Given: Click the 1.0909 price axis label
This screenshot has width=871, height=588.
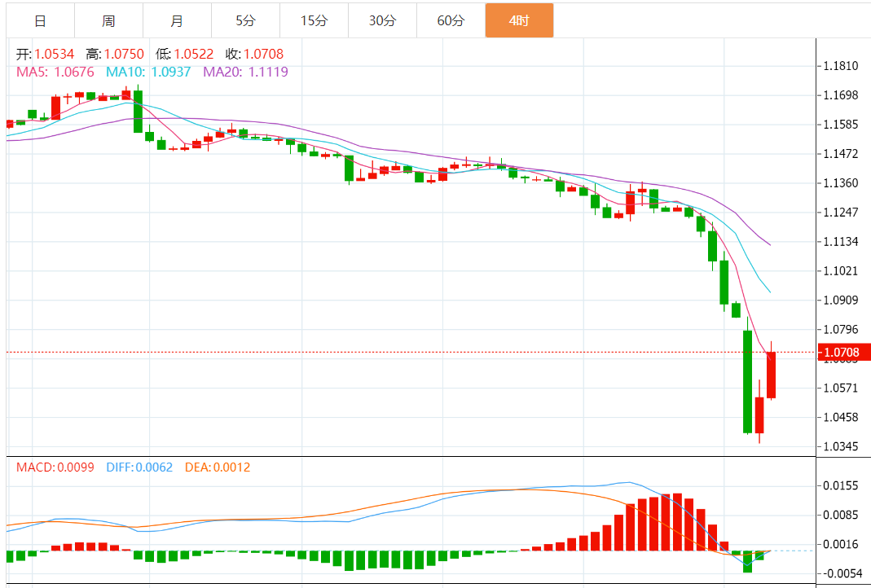Looking at the screenshot, I should (841, 301).
